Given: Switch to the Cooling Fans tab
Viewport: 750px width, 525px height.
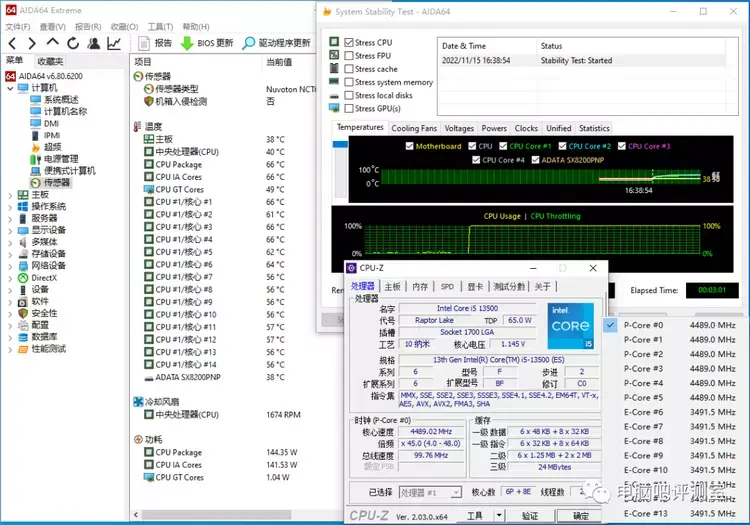Looking at the screenshot, I should (414, 128).
